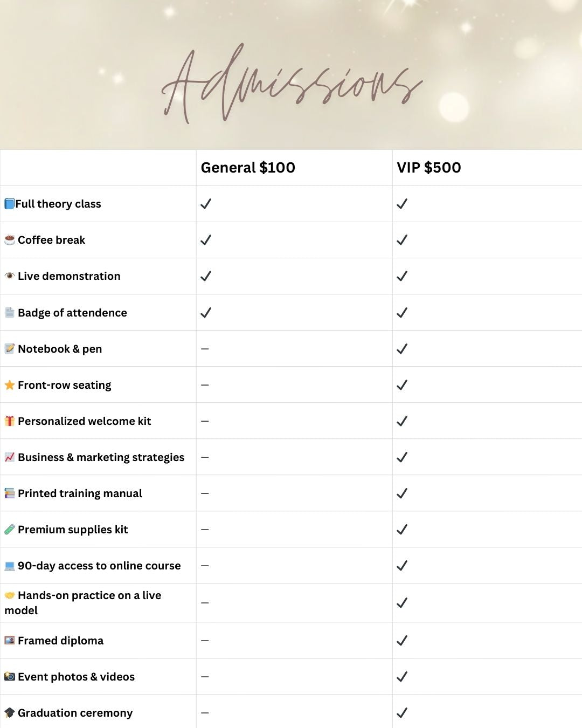The height and width of the screenshot is (728, 582).
Task: Click the General checkmark for Badge of attendence
Action: pyautogui.click(x=206, y=313)
